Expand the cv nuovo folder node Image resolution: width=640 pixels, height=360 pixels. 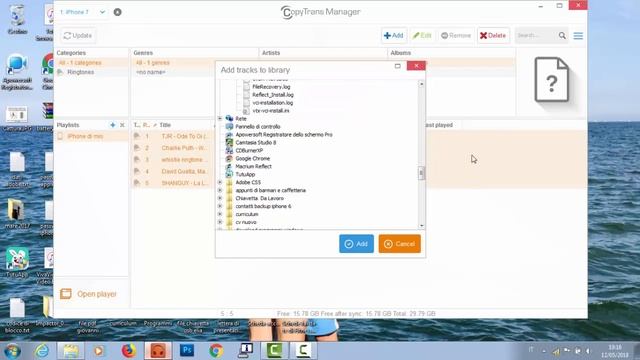click(x=220, y=222)
